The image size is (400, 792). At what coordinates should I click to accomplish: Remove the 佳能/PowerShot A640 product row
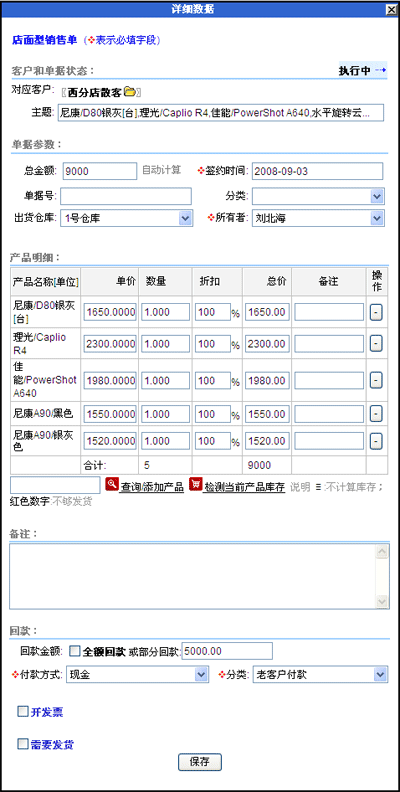coord(375,380)
